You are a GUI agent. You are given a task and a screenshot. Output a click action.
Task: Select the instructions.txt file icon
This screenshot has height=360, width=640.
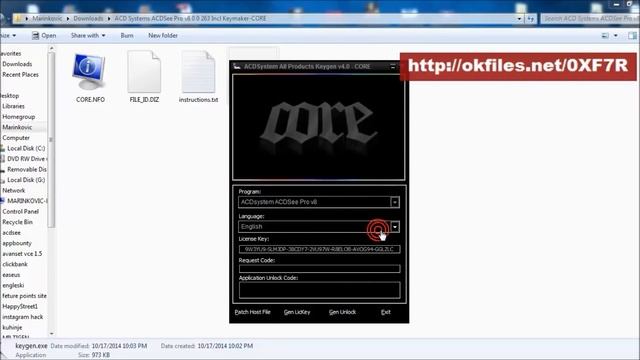coord(198,72)
